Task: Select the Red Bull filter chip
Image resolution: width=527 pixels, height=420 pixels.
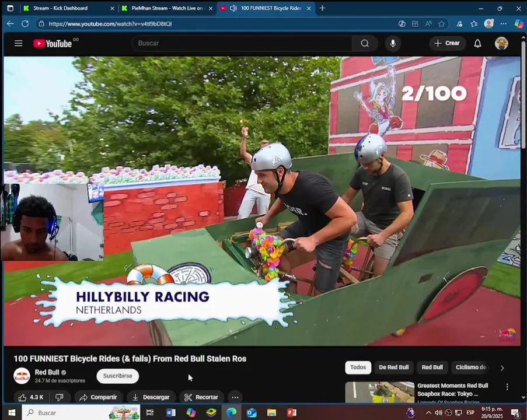Action: point(432,367)
